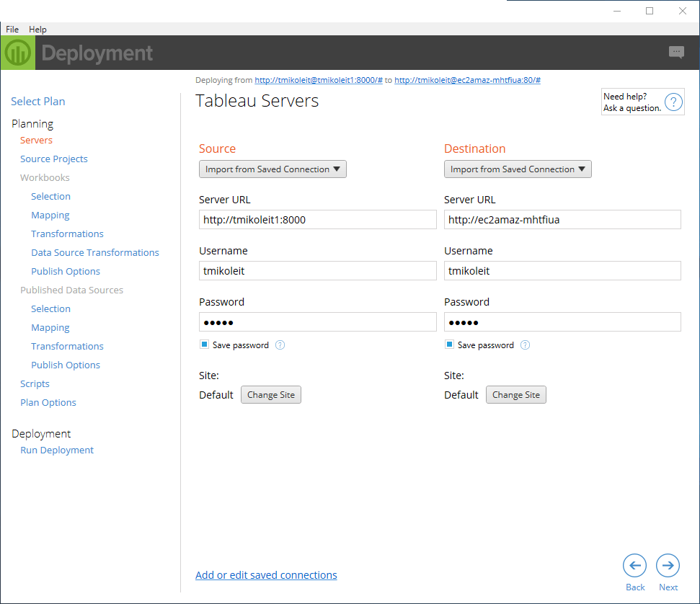Click the Back arrow icon
Image resolution: width=700 pixels, height=604 pixels.
click(635, 566)
